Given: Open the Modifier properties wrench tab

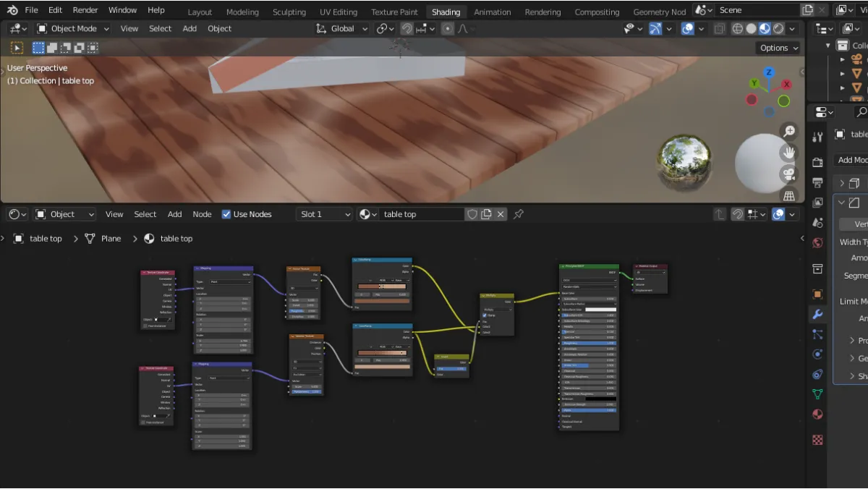Looking at the screenshot, I should [x=817, y=315].
